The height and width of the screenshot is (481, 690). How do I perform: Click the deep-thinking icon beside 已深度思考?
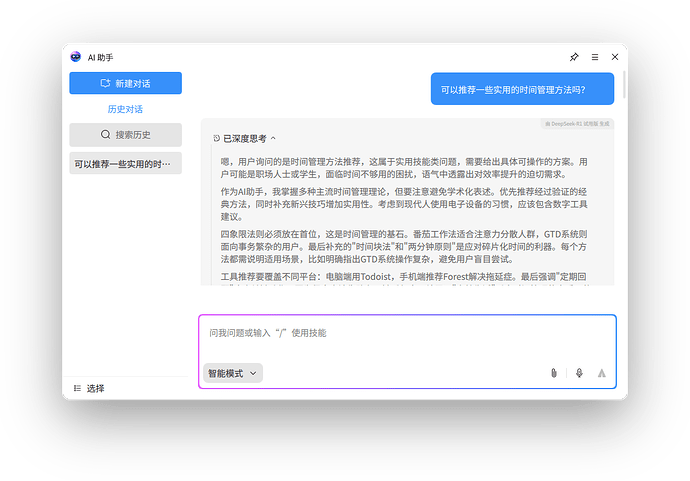coord(217,139)
